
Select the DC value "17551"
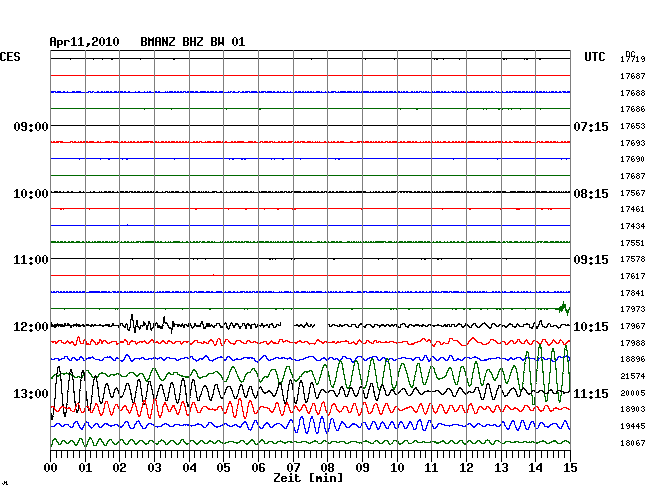pos(633,243)
